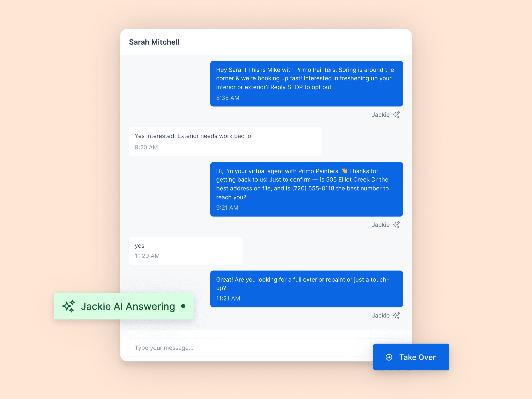Click the Jackie label under the last message

click(x=380, y=315)
